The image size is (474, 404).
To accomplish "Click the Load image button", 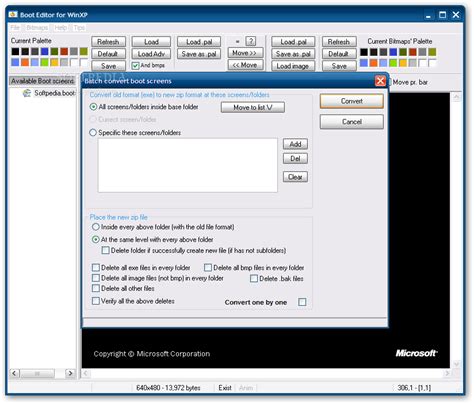I will pyautogui.click(x=293, y=66).
